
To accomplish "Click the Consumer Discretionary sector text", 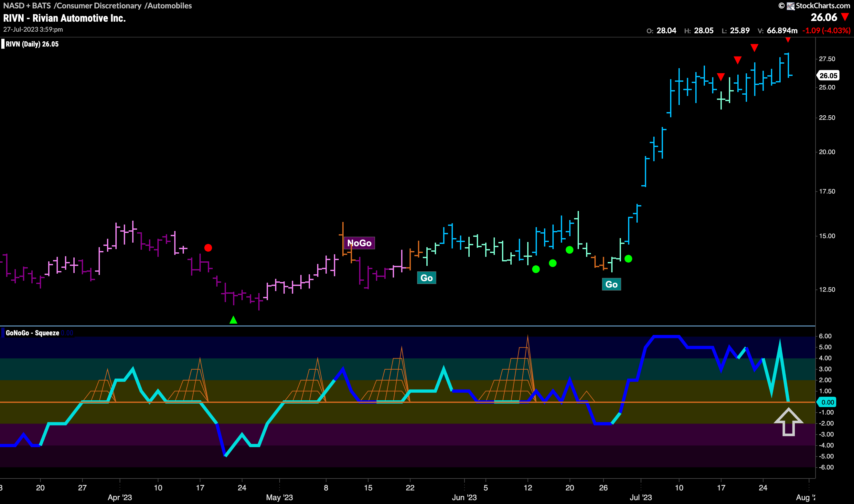I will coord(99,5).
